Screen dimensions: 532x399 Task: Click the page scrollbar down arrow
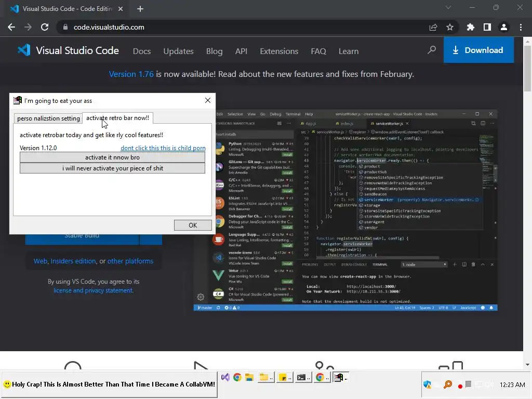tap(527, 365)
